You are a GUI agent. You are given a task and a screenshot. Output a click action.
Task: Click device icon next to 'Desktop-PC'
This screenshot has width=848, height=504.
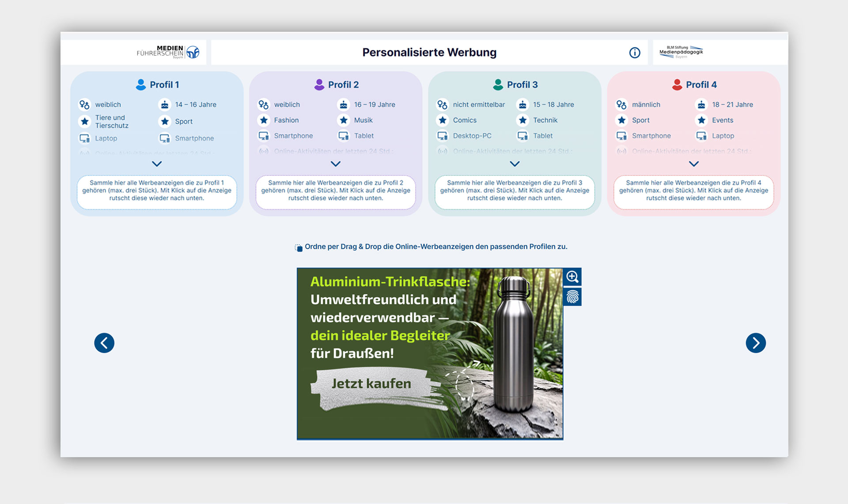[442, 136]
